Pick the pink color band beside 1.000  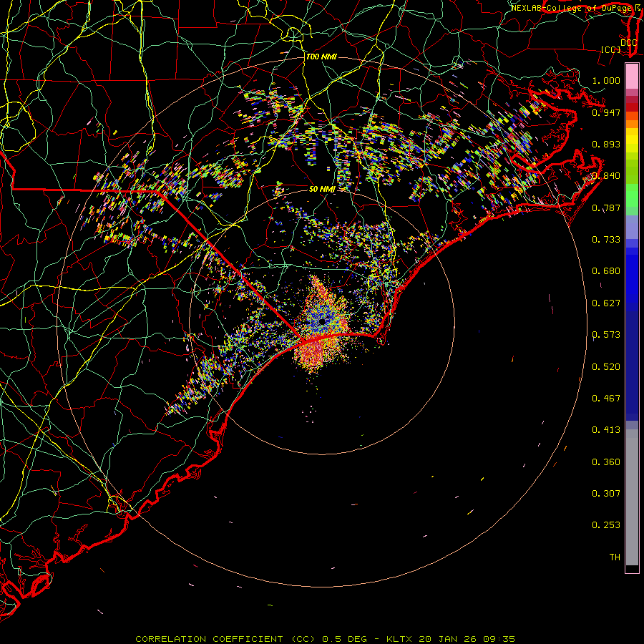[x=632, y=77]
